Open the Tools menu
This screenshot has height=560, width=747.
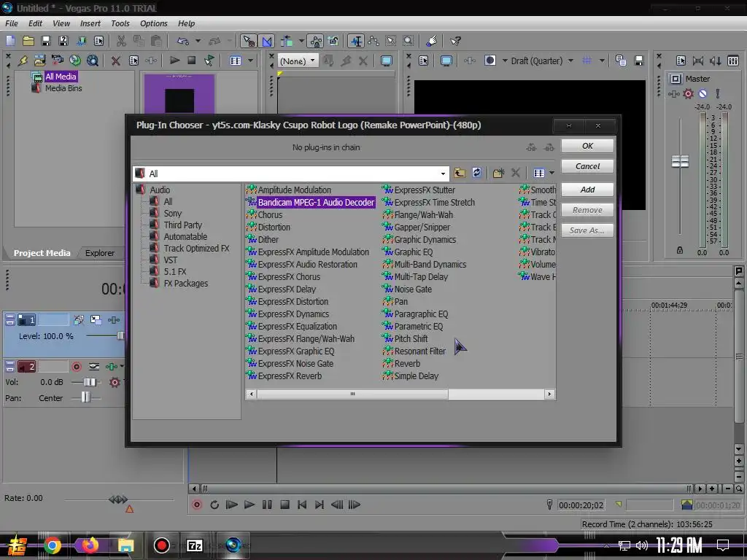coord(120,23)
